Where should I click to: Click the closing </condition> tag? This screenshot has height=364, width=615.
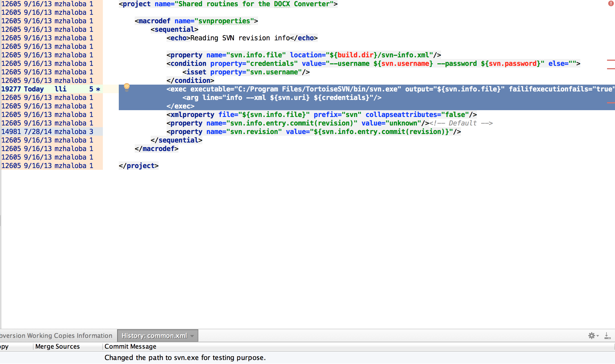tap(190, 80)
